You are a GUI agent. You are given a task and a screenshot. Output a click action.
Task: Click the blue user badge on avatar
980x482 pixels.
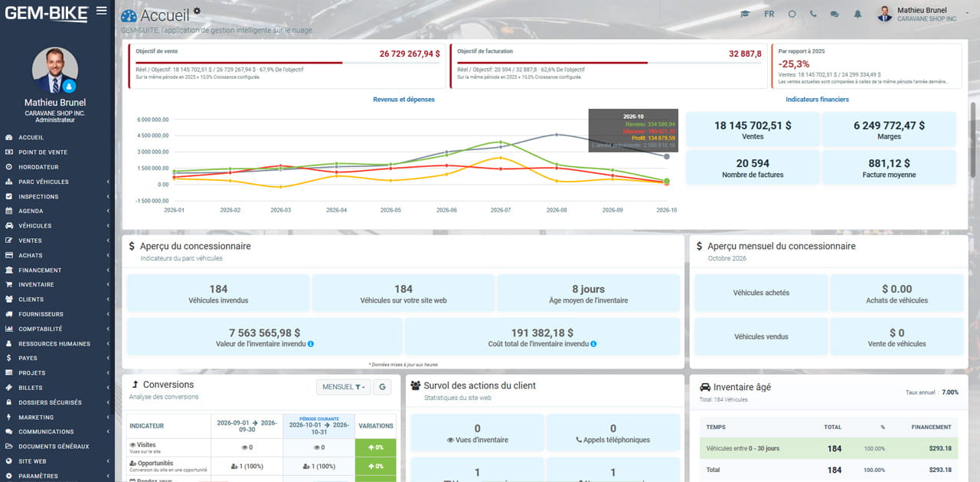70,86
